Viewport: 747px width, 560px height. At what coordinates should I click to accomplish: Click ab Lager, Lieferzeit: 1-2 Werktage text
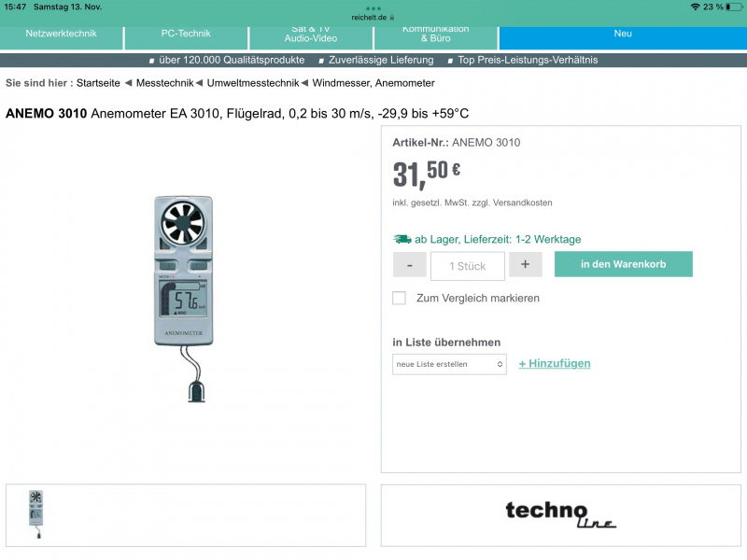pos(498,239)
